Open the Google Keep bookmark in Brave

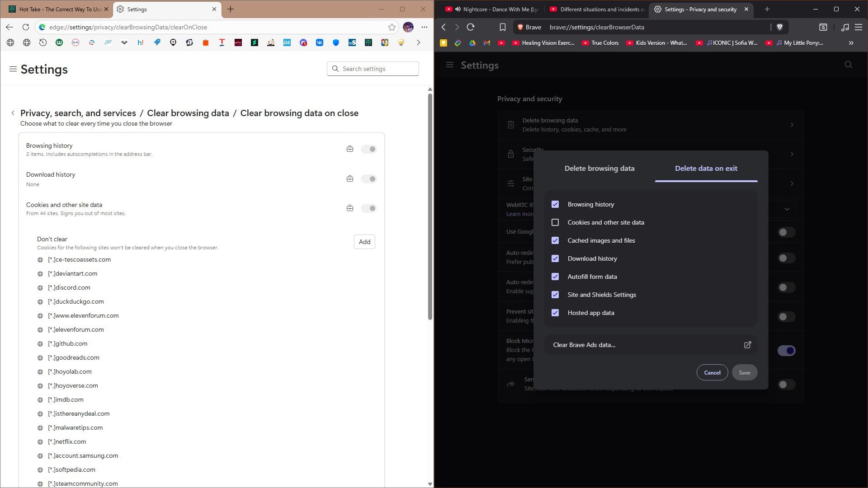(443, 43)
